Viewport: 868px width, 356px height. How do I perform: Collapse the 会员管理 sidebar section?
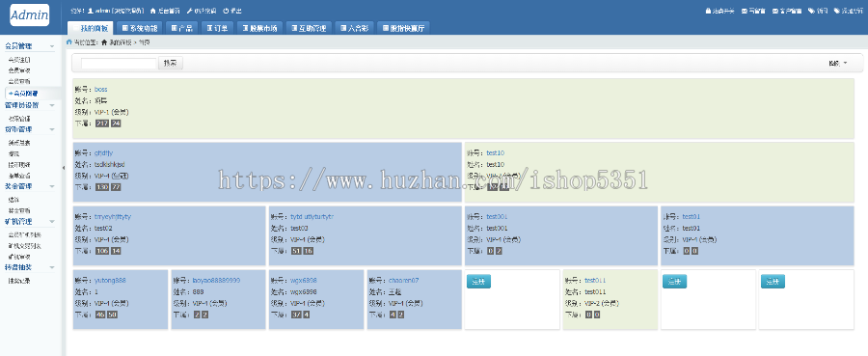coord(52,46)
